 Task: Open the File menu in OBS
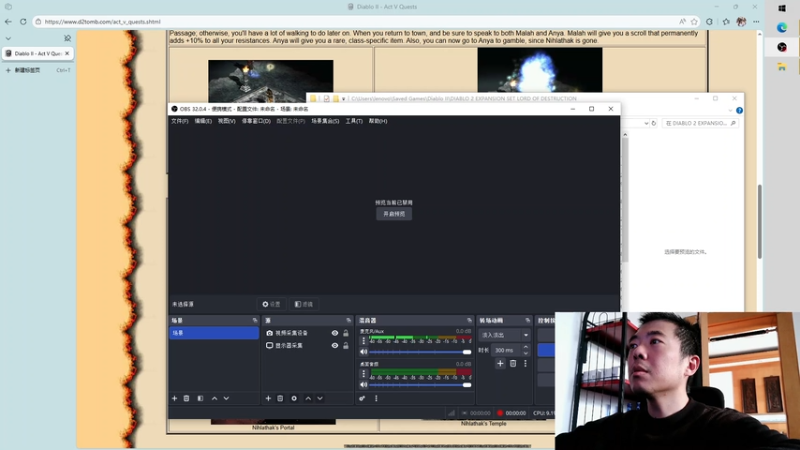[180, 121]
